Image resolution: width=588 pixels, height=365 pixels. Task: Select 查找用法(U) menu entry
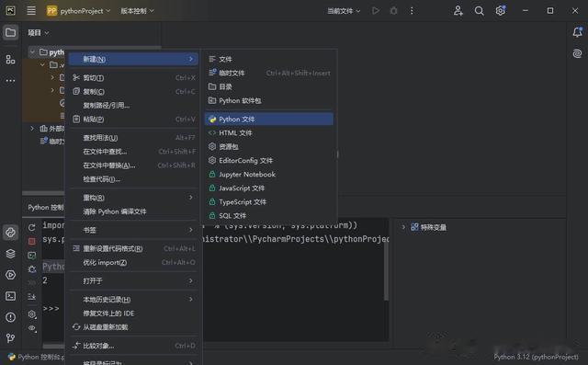pyautogui.click(x=133, y=138)
